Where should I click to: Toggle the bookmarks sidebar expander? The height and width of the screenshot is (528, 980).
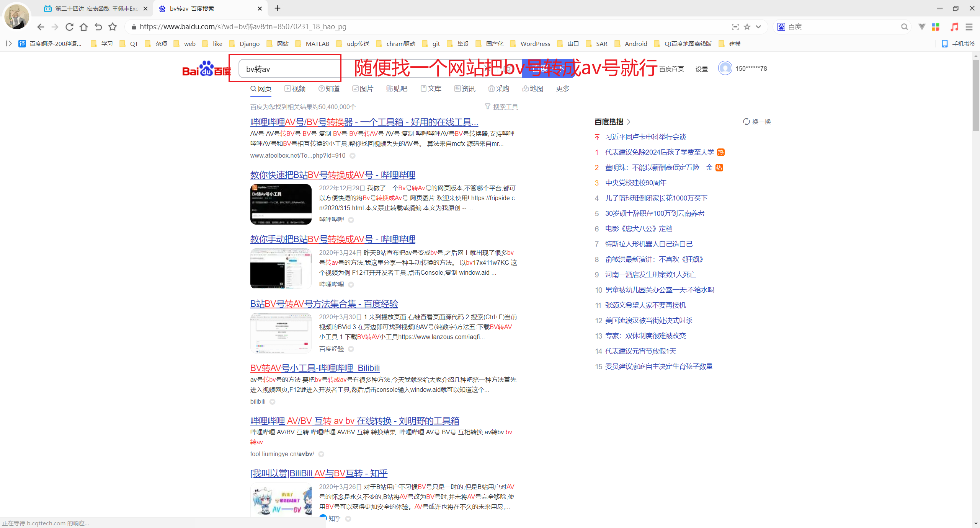click(x=9, y=44)
